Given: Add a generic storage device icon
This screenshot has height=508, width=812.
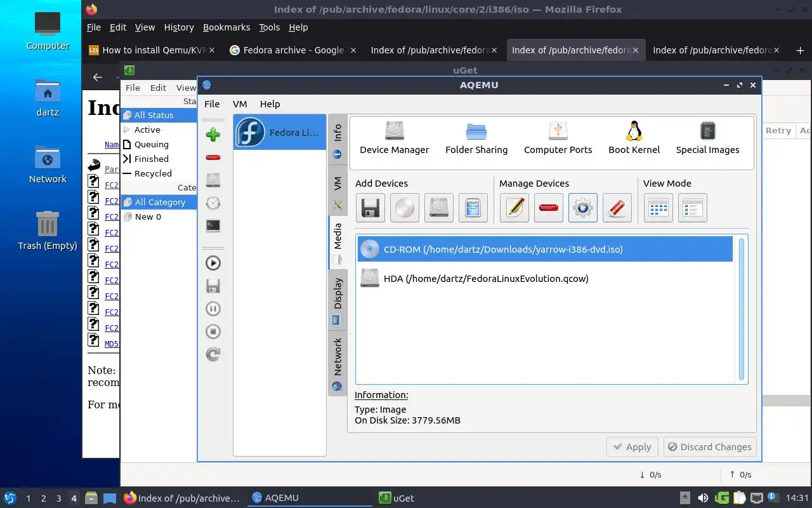Looking at the screenshot, I should 473,208.
